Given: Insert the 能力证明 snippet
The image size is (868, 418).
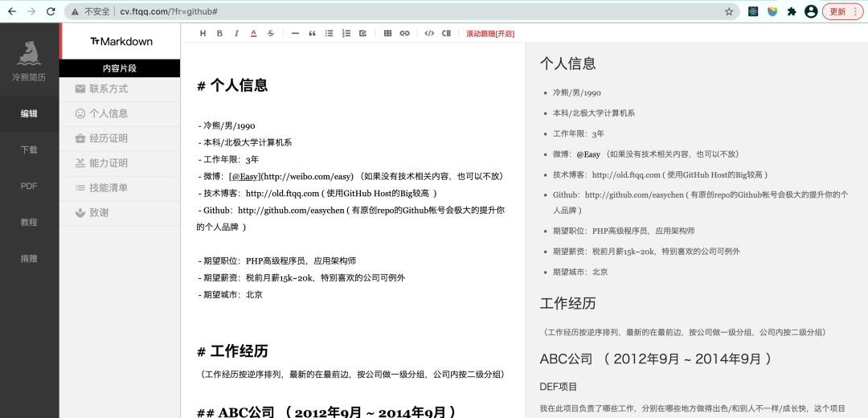Looking at the screenshot, I should pyautogui.click(x=120, y=162).
